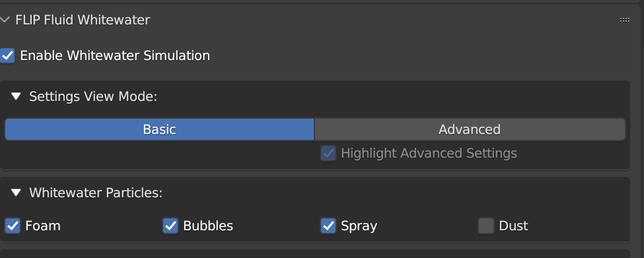Click the Highlight Advanced Settings label text
Screen dimensions: 644x258
tap(429, 153)
